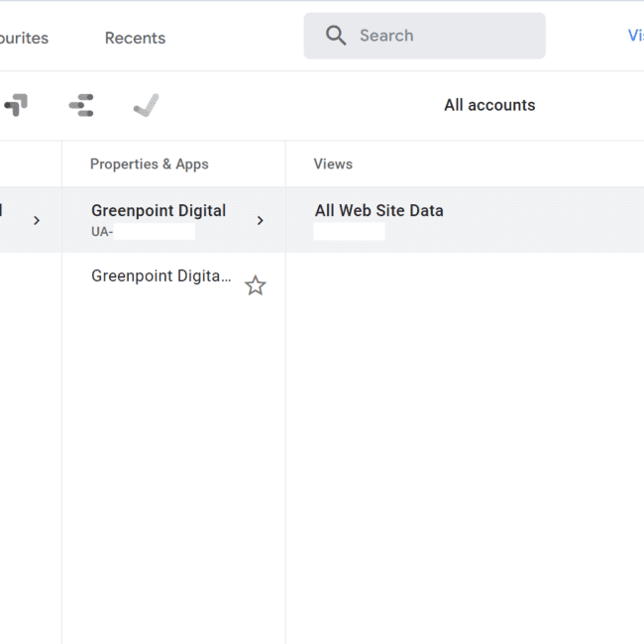
Task: Select the Greenpoint Digital UA property
Action: click(x=173, y=220)
